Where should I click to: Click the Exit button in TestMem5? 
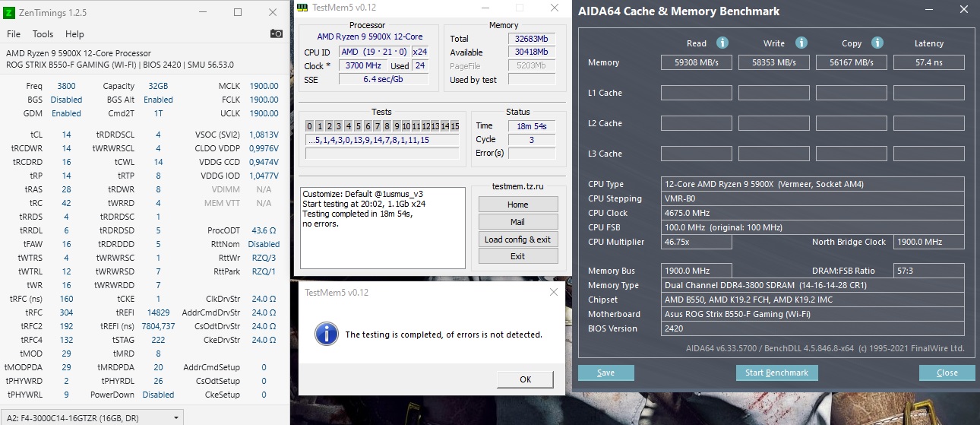(x=517, y=256)
